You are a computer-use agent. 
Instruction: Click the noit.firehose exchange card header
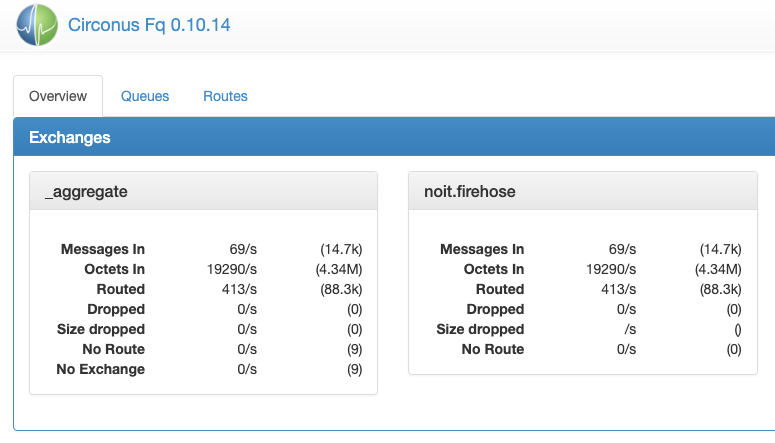pyautogui.click(x=583, y=191)
